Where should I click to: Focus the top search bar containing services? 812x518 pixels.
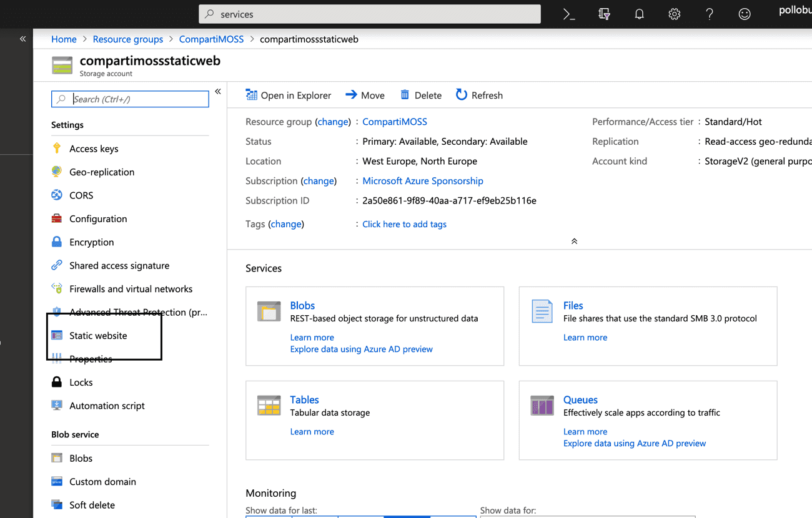[x=370, y=14]
